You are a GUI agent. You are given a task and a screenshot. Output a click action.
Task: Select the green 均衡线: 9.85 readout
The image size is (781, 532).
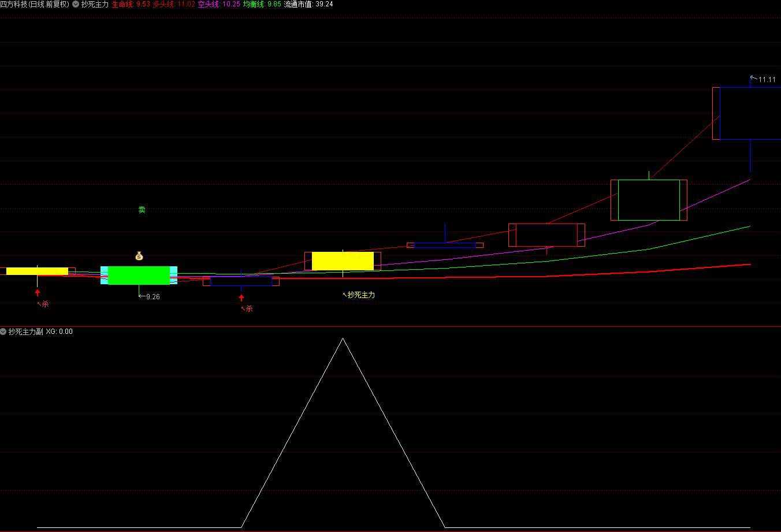click(262, 4)
